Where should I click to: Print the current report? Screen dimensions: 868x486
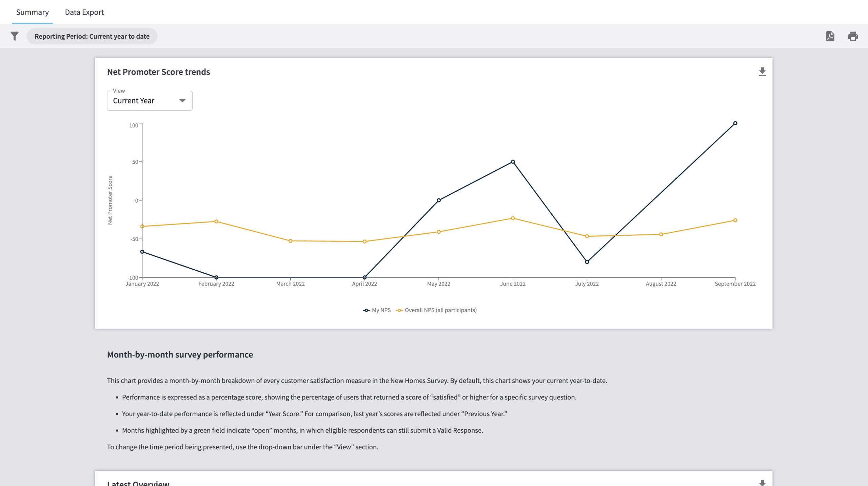coord(853,36)
